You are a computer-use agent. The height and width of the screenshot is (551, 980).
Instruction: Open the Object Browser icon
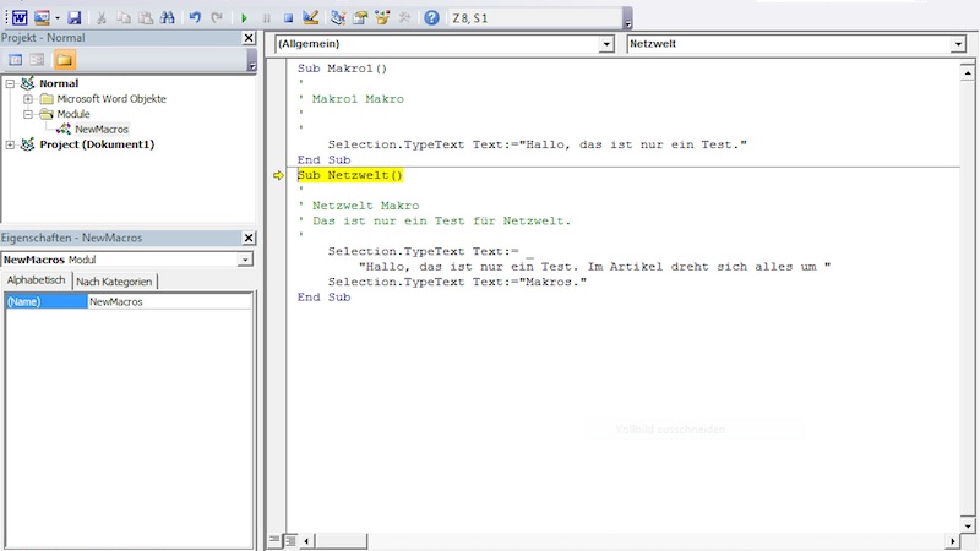(383, 18)
